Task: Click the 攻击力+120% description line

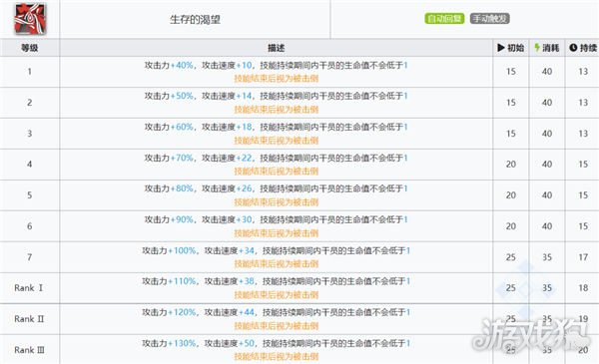Action: (276, 312)
